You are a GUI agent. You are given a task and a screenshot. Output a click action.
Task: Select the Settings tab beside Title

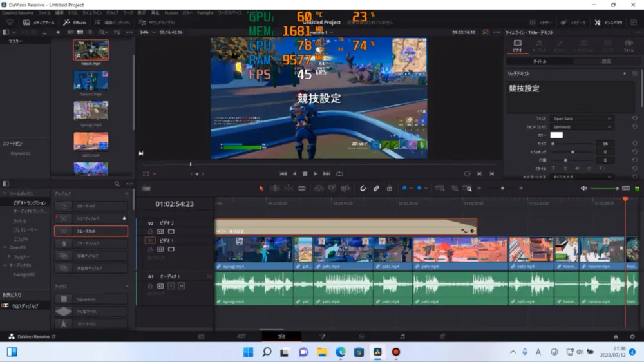pos(606,61)
